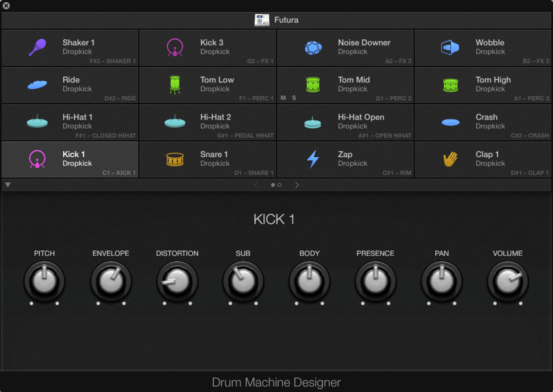The width and height of the screenshot is (553, 392).
Task: Click the SUB knob
Action: click(x=243, y=281)
